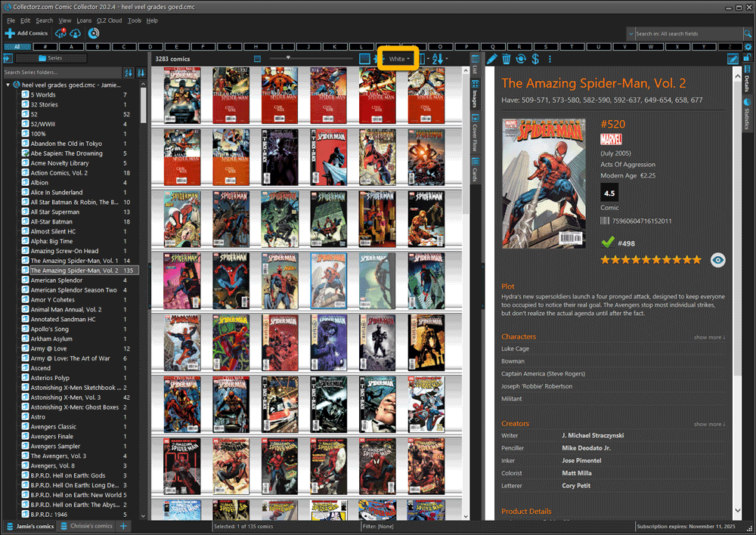Switch to Cover Flow view tab
Image resolution: width=756 pixels, height=535 pixels.
pos(475,132)
